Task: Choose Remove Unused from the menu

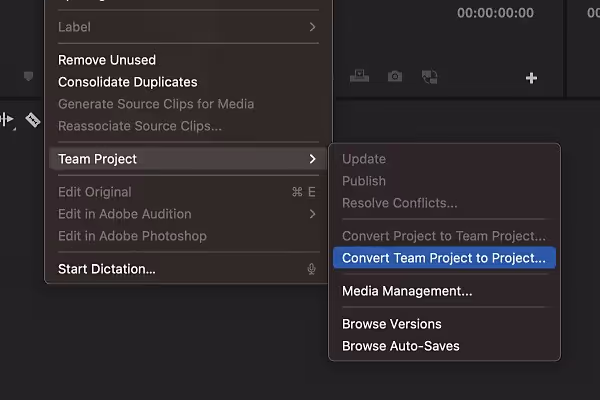Action: point(107,60)
